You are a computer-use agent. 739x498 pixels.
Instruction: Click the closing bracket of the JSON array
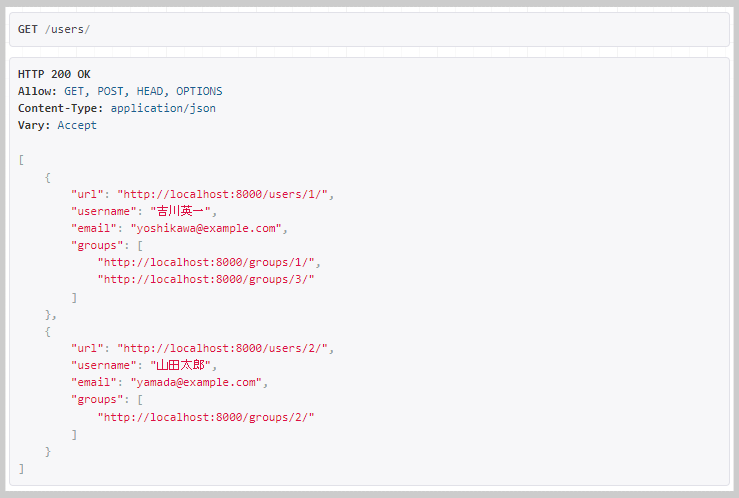21,468
